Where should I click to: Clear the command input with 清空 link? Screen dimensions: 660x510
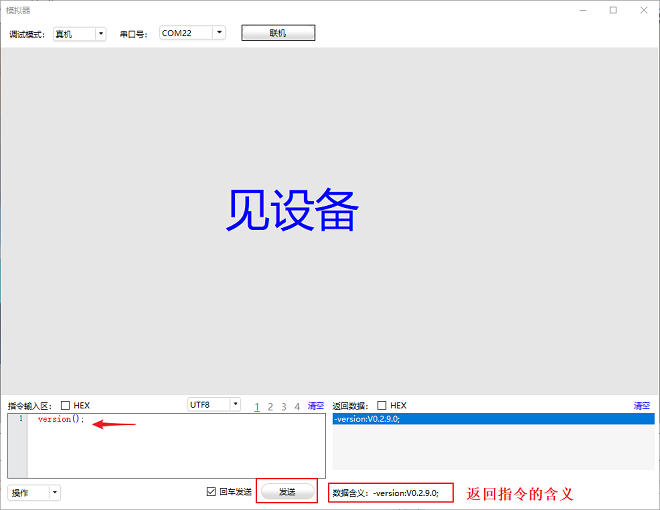click(x=316, y=406)
